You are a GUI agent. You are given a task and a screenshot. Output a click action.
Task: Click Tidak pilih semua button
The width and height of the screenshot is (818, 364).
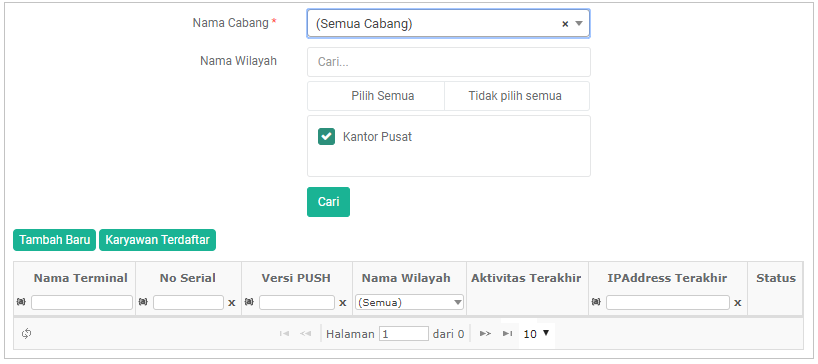(x=517, y=96)
